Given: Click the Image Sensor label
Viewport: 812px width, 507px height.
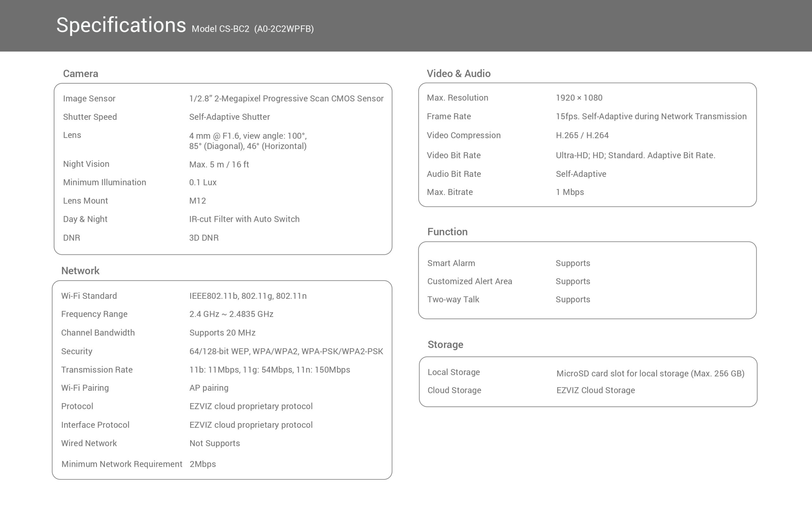Looking at the screenshot, I should click(x=89, y=98).
